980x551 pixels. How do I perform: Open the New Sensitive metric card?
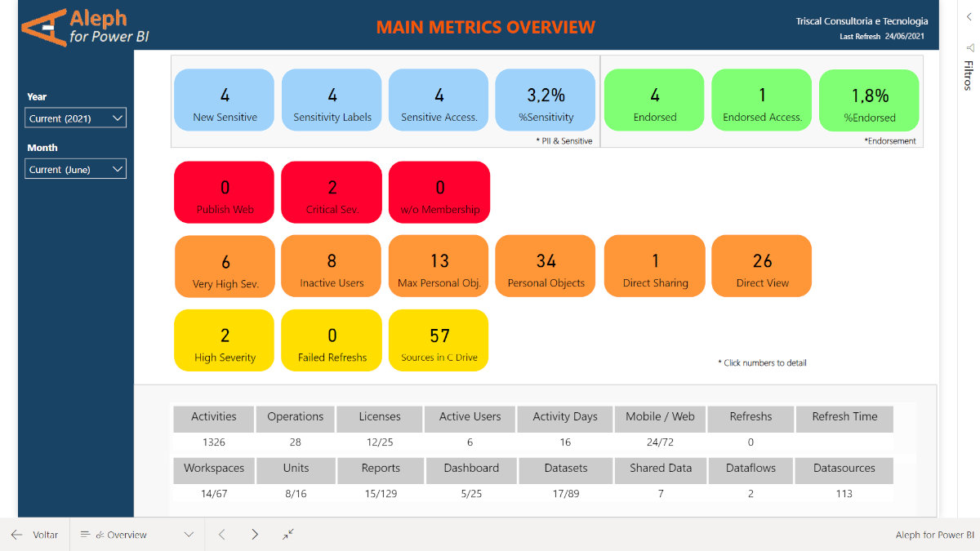click(225, 100)
